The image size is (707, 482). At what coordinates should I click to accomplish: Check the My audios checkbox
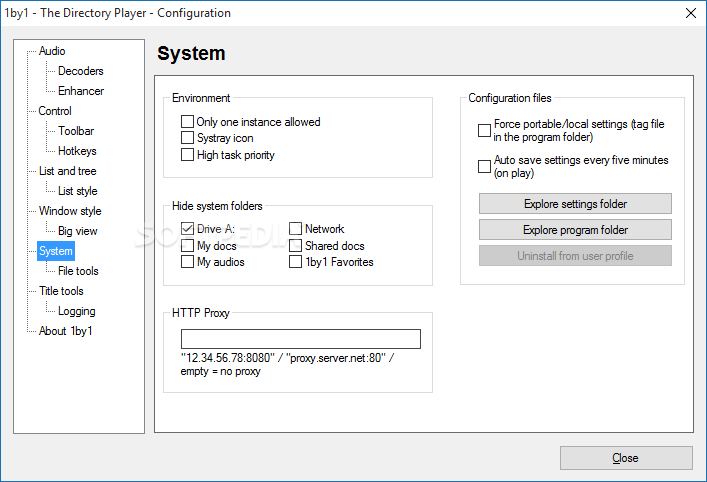coord(187,262)
